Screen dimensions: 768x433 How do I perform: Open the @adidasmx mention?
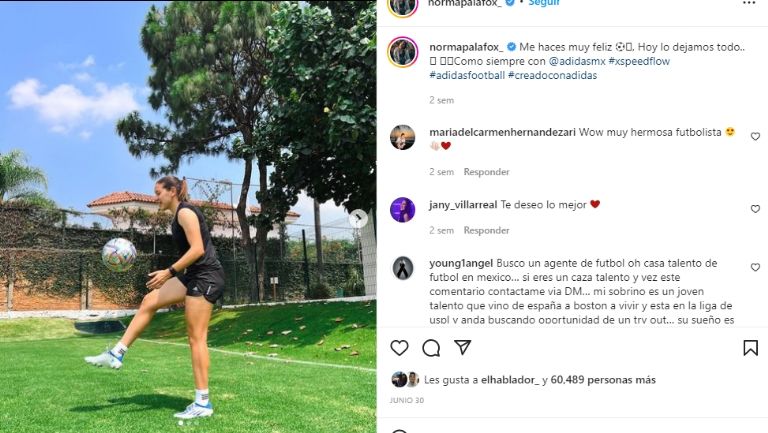point(577,61)
